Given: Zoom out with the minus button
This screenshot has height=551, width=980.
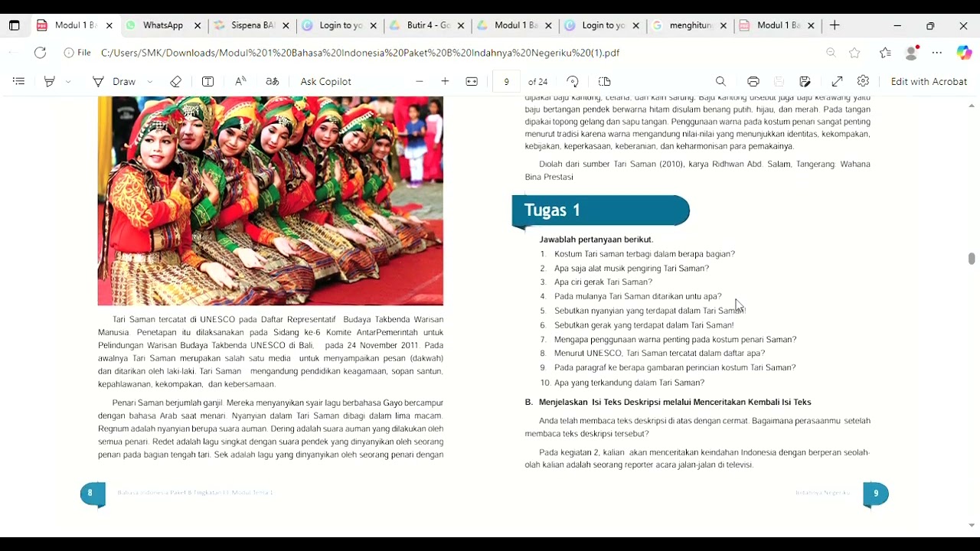Looking at the screenshot, I should 419,81.
